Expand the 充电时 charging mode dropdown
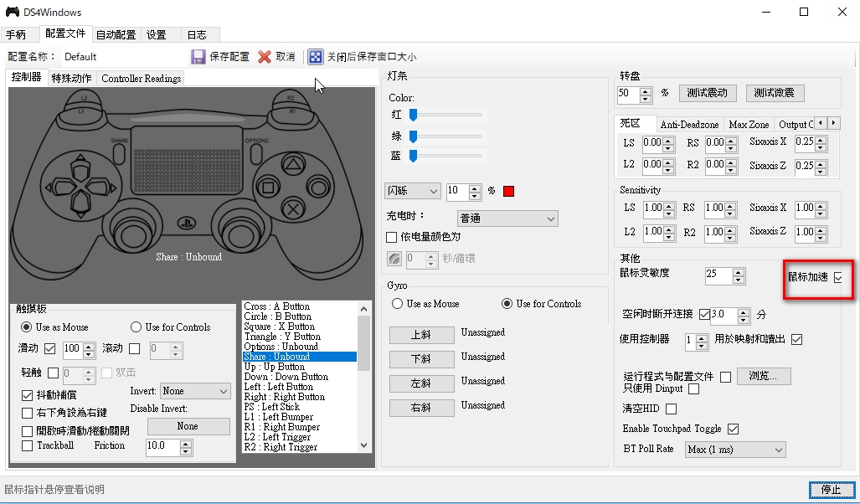Image resolution: width=860 pixels, height=504 pixels. (x=507, y=219)
